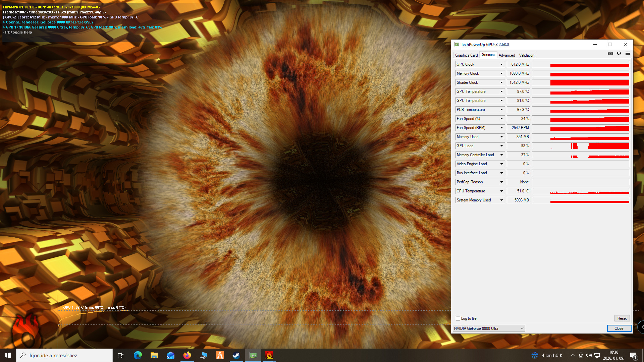Click the Close button in GPU-Z
This screenshot has width=644, height=362.
619,328
